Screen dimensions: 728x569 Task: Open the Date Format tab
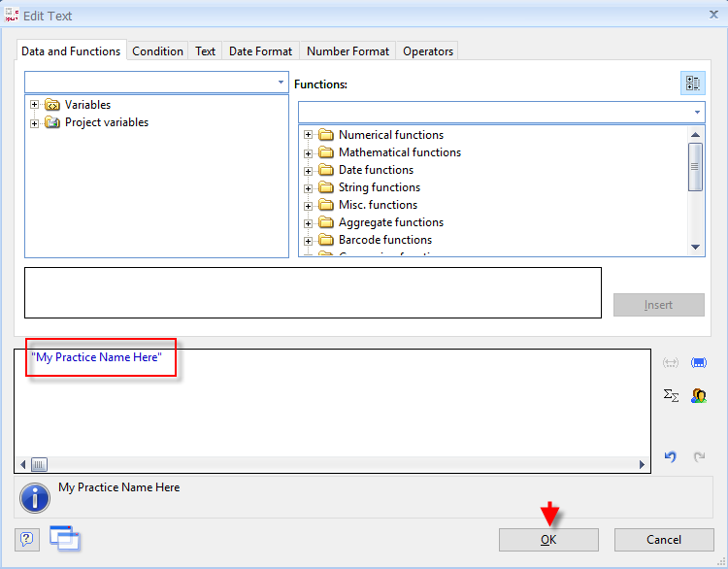[260, 51]
